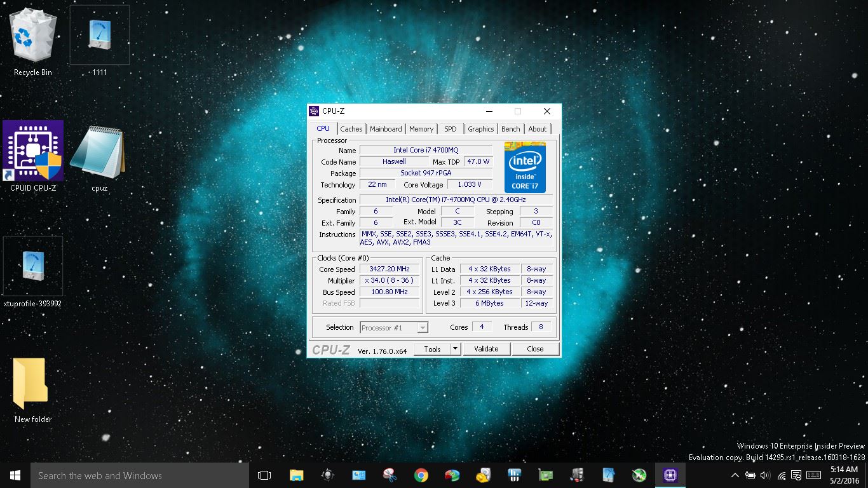The height and width of the screenshot is (488, 868).
Task: Open the computer tower taskbar icon
Action: pyautogui.click(x=577, y=475)
